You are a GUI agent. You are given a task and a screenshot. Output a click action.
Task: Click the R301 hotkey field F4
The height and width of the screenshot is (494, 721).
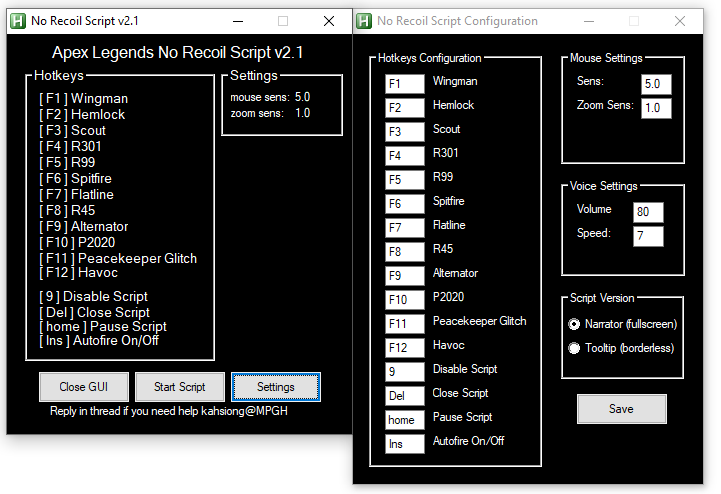(405, 155)
